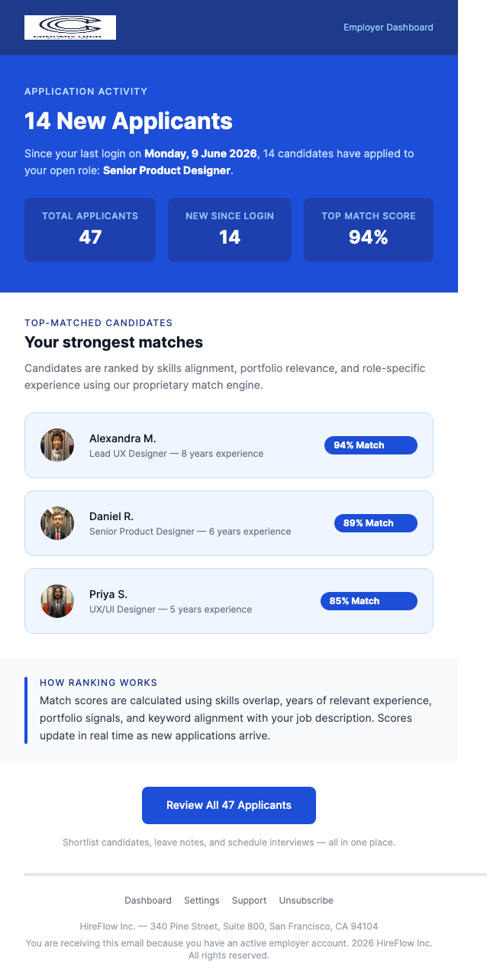Open the Employer Dashboard link

tap(388, 27)
